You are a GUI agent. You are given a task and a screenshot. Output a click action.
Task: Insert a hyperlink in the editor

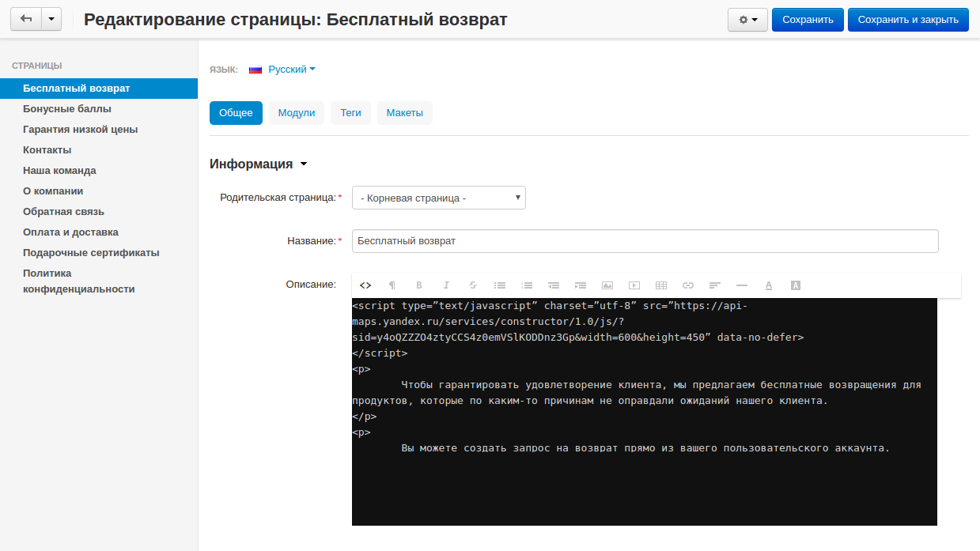tap(687, 285)
